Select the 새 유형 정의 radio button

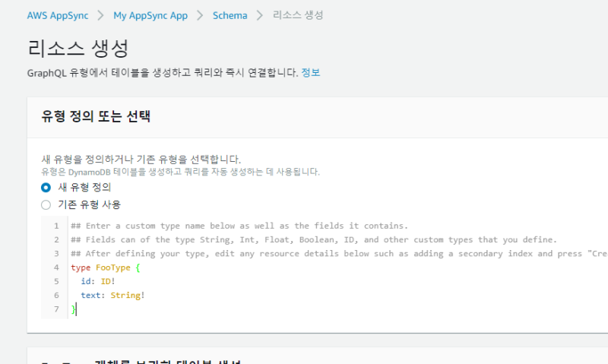[46, 187]
